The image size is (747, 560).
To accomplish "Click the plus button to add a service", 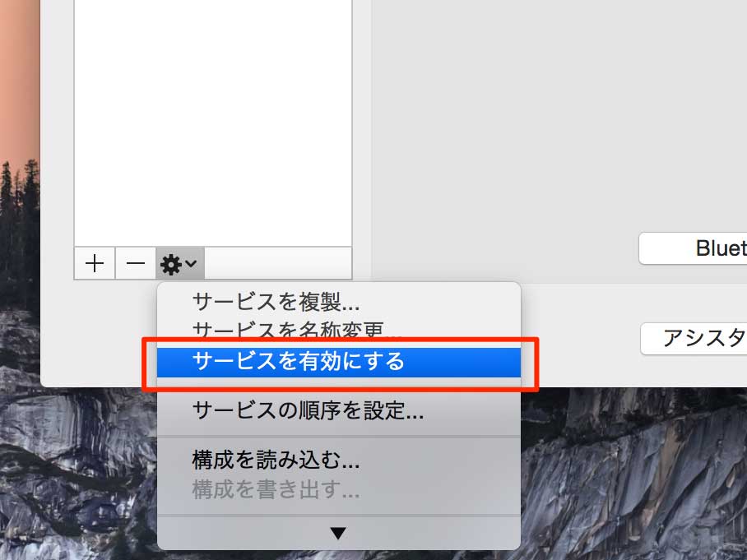I will pyautogui.click(x=95, y=263).
